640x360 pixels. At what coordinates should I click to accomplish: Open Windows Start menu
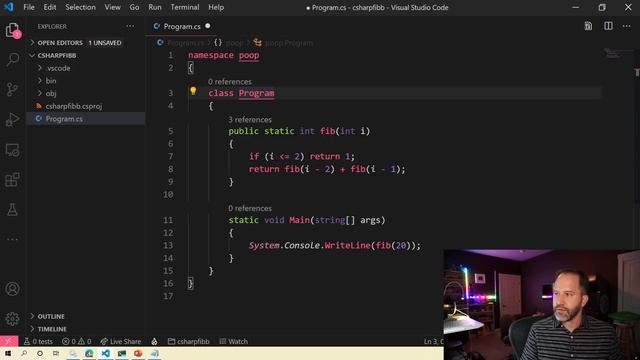[x=8, y=353]
